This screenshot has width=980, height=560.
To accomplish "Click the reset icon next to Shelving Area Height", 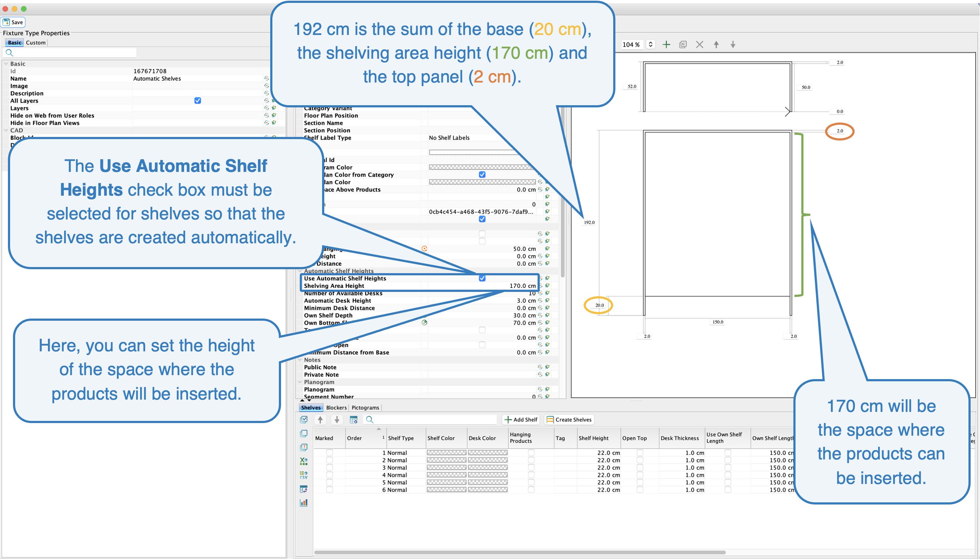I will pyautogui.click(x=540, y=286).
